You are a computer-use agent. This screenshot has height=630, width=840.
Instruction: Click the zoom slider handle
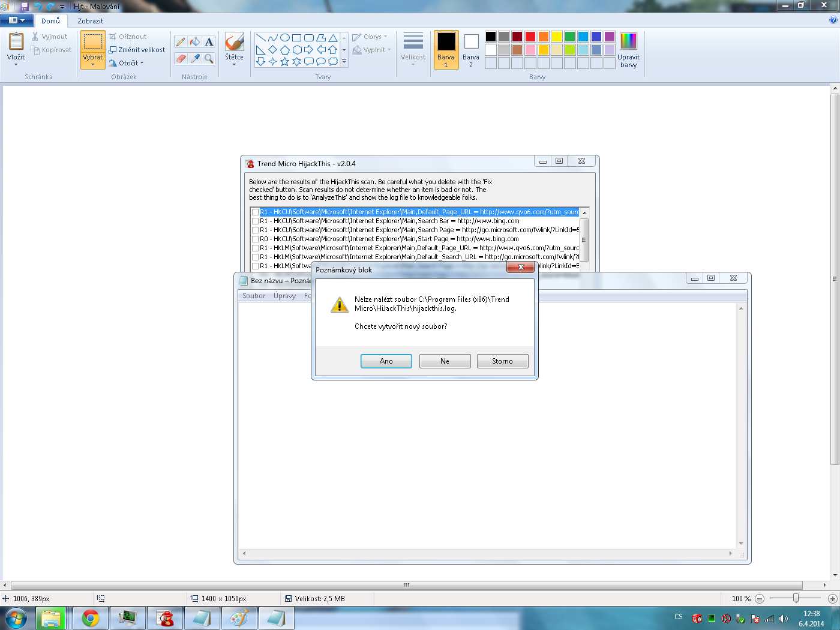(796, 598)
